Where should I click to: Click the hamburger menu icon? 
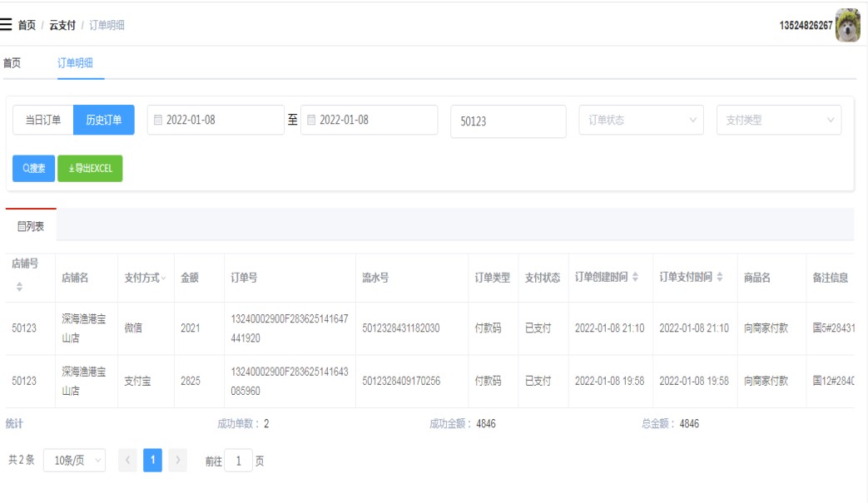click(7, 25)
